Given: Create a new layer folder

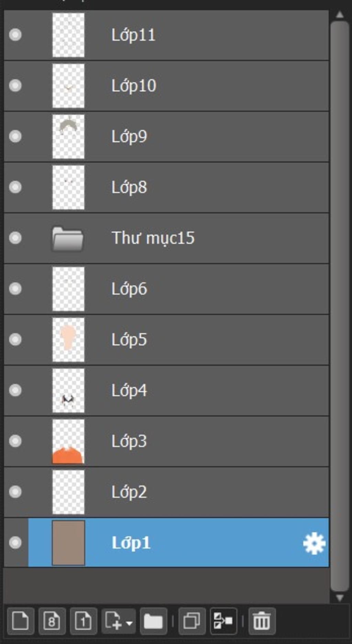Looking at the screenshot, I should click(154, 621).
